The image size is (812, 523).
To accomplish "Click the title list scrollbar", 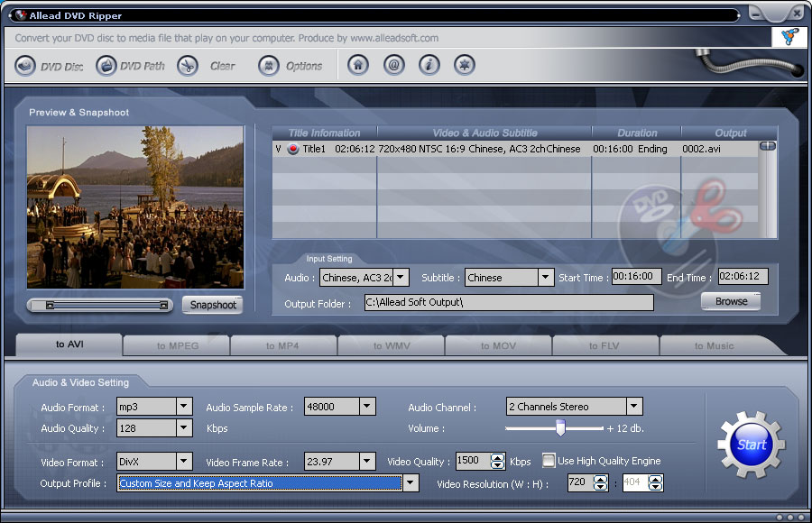I will click(x=768, y=189).
